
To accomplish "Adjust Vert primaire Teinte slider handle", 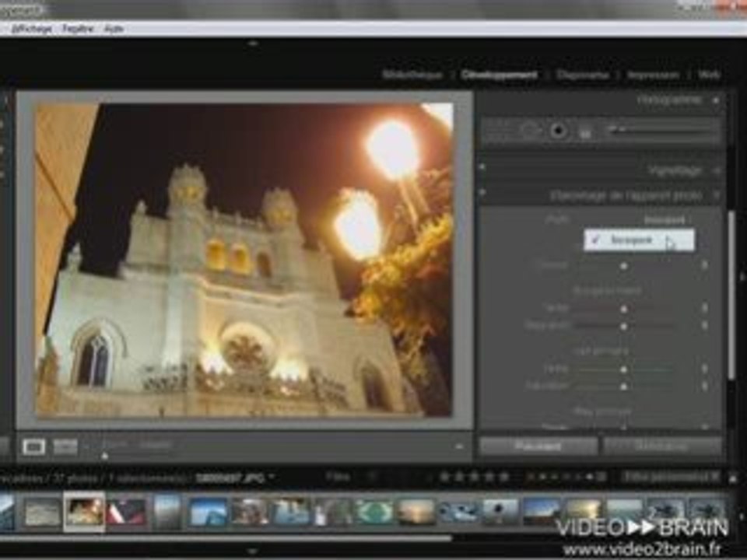I will pos(623,369).
